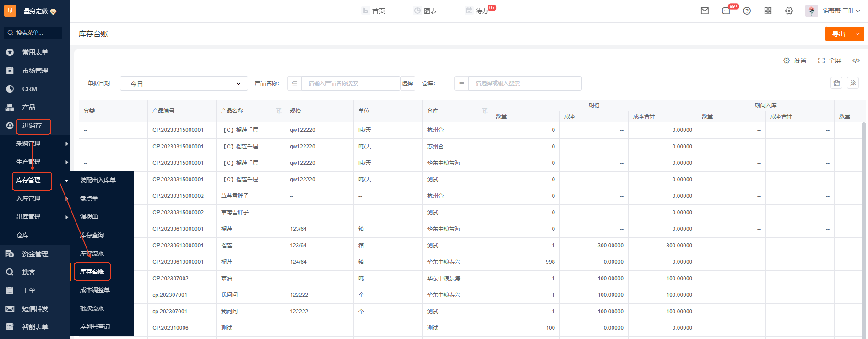Go to the 首页 tab
Screen dimensions: 868x339
tap(374, 11)
